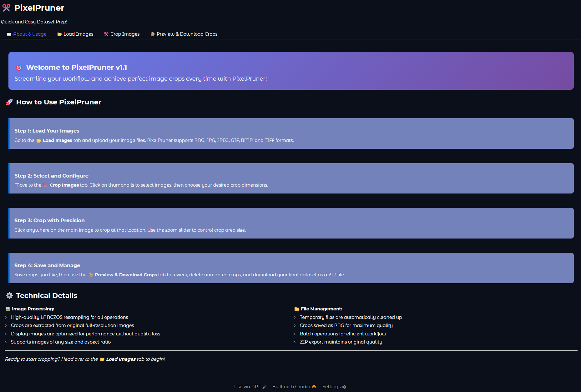The height and width of the screenshot is (392, 581).
Task: Click the 'How to Use PixelPruner' heading
Action: pyautogui.click(x=59, y=102)
